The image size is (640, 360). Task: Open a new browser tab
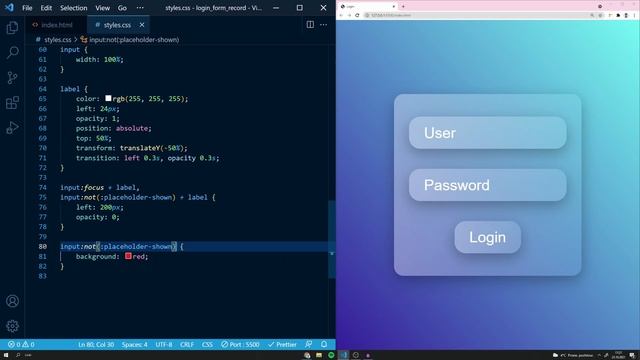pos(403,6)
